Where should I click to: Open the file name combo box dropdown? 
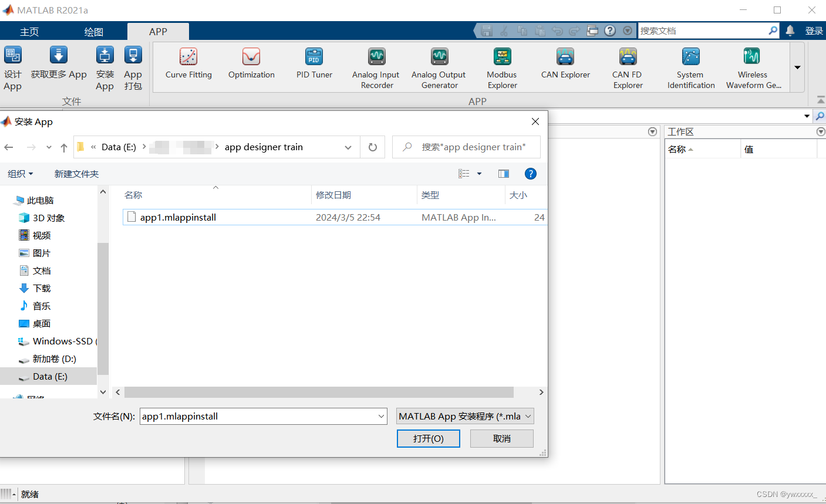(381, 417)
